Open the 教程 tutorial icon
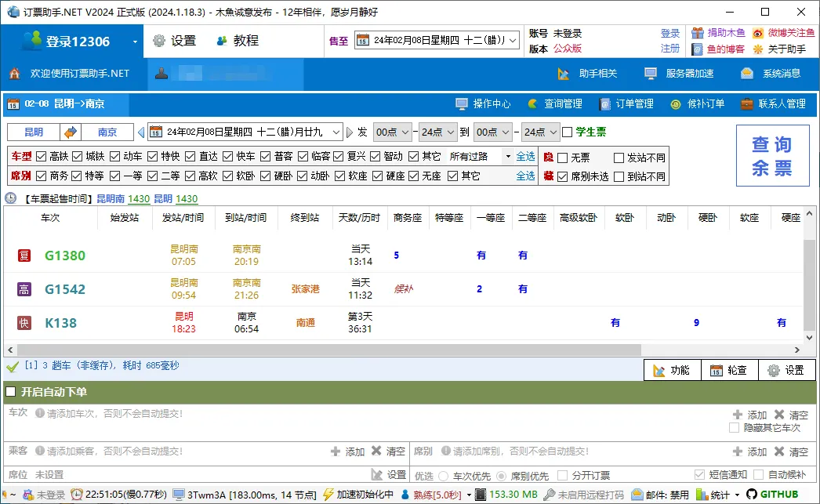 [222, 41]
